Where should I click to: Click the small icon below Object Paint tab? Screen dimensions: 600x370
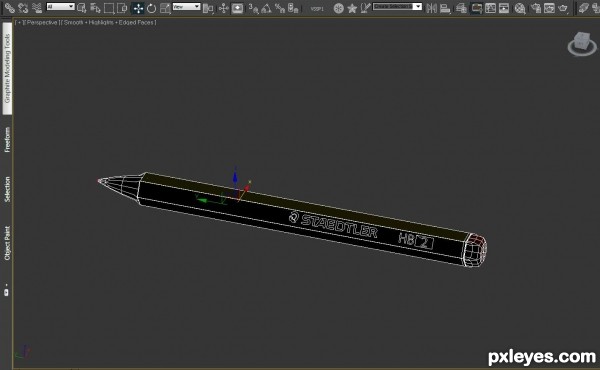(x=6, y=292)
